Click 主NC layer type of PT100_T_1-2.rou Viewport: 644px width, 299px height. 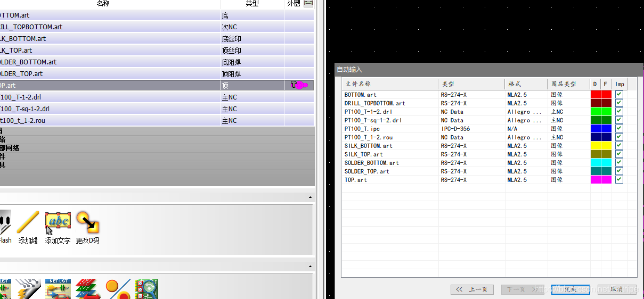[x=557, y=137]
